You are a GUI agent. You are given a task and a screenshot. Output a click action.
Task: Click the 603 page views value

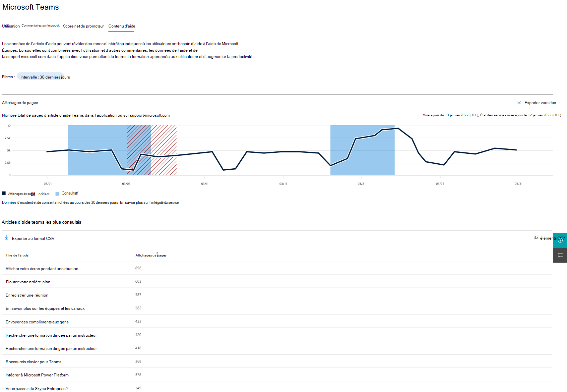tap(138, 281)
